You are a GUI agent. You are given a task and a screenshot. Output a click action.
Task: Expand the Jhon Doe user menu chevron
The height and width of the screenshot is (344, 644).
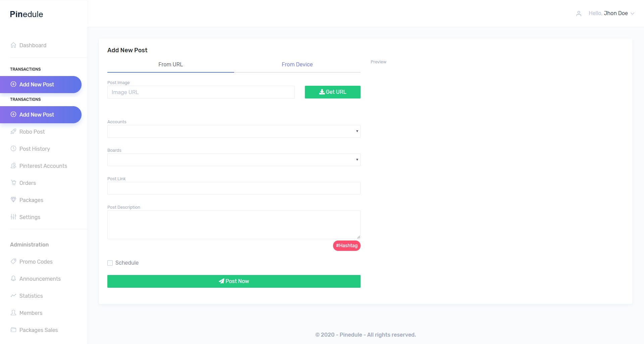coord(632,14)
